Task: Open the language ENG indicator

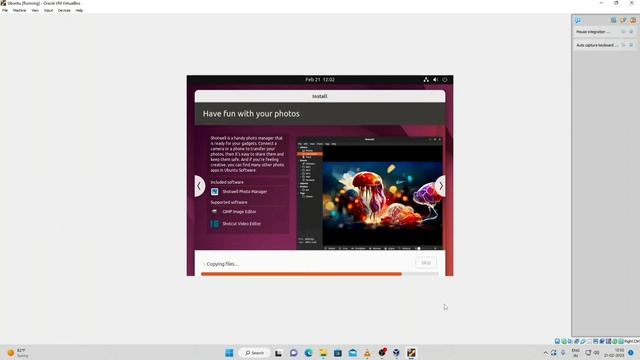Action: tap(576, 353)
